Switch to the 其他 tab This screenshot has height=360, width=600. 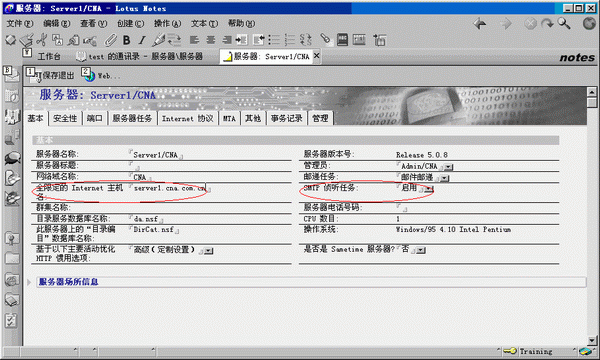253,118
